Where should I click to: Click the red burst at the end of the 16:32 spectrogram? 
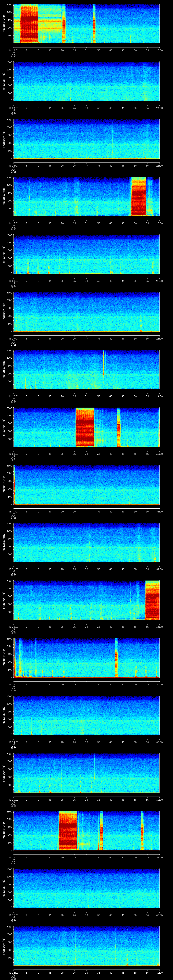click(x=152, y=600)
